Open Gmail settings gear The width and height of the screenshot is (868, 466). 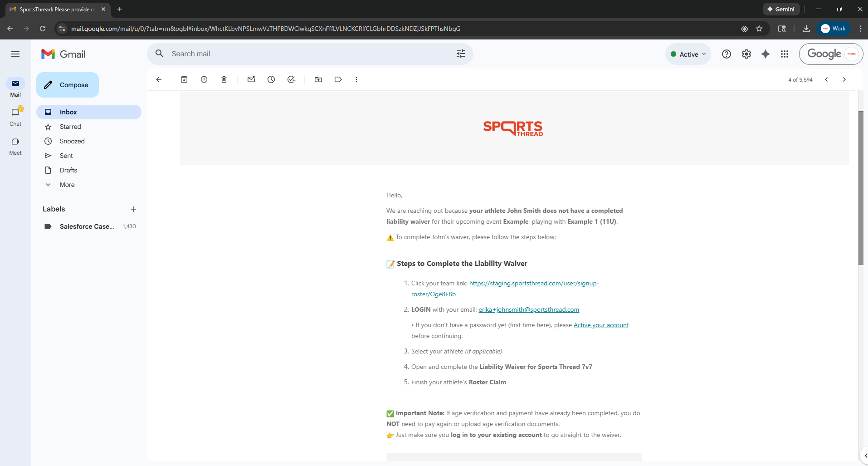(x=746, y=54)
